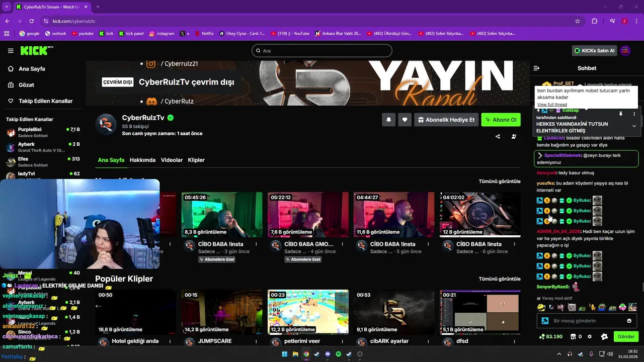Open a new Chrome tab
This screenshot has height=362, width=644.
(x=98, y=7)
